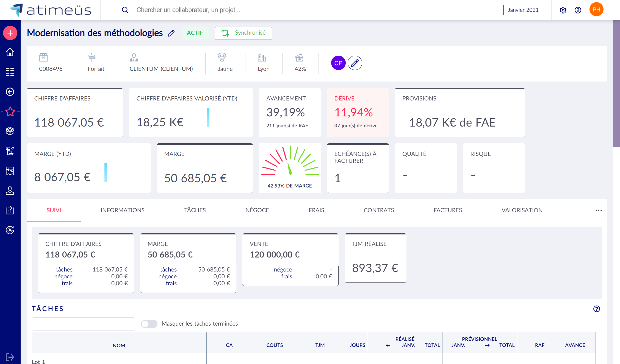Click the task filter input field
The height and width of the screenshot is (364, 620).
pos(83,324)
